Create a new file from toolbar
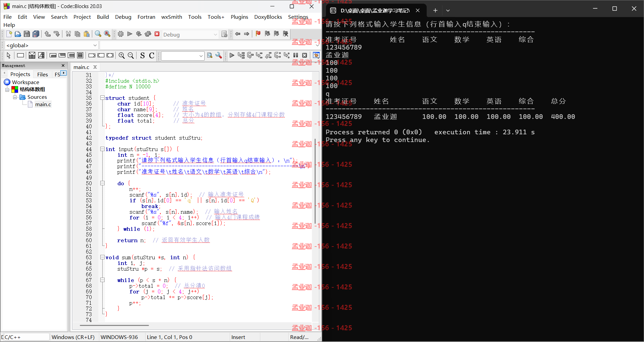644x342 pixels. pyautogui.click(x=9, y=34)
